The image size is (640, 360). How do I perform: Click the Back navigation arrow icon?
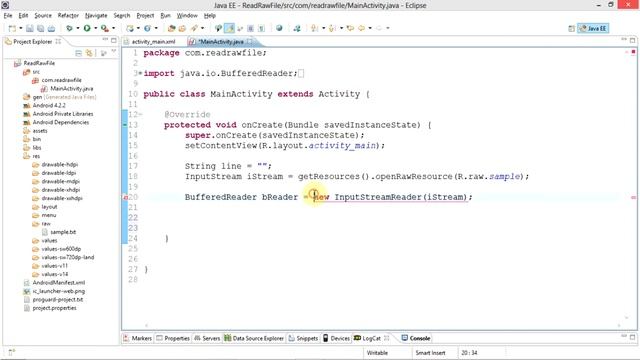[362, 28]
